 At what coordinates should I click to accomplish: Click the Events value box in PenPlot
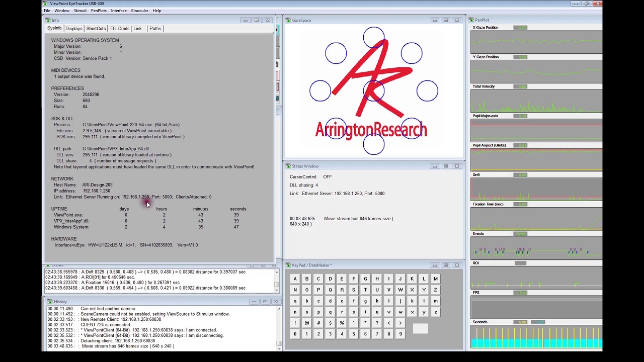click(520, 234)
